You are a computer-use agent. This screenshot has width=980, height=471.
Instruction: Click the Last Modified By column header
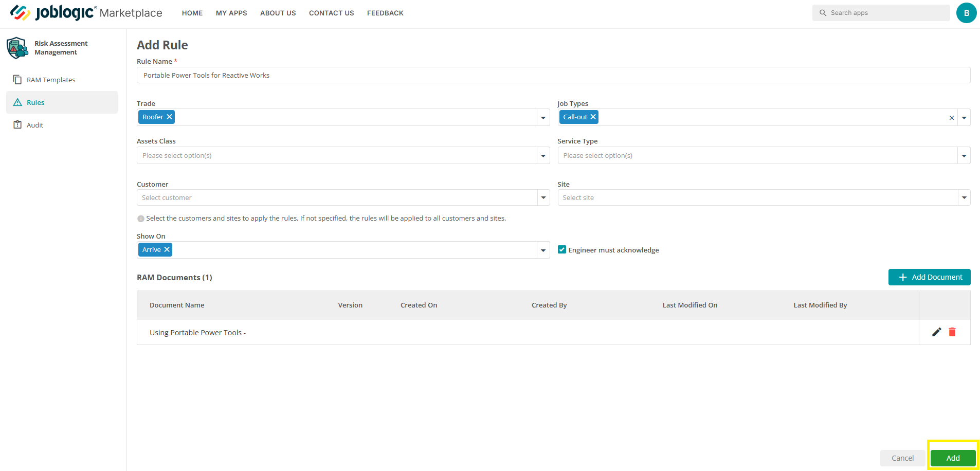pos(820,305)
